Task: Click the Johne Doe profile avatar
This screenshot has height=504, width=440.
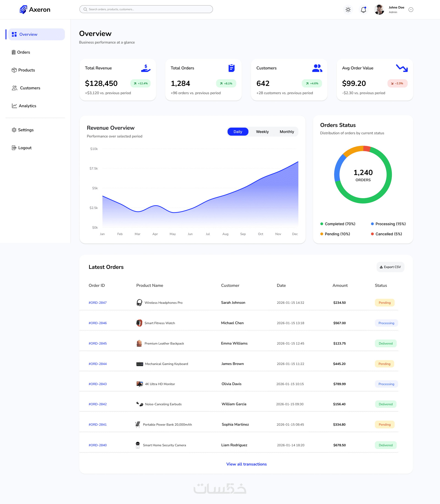Action: [x=379, y=10]
